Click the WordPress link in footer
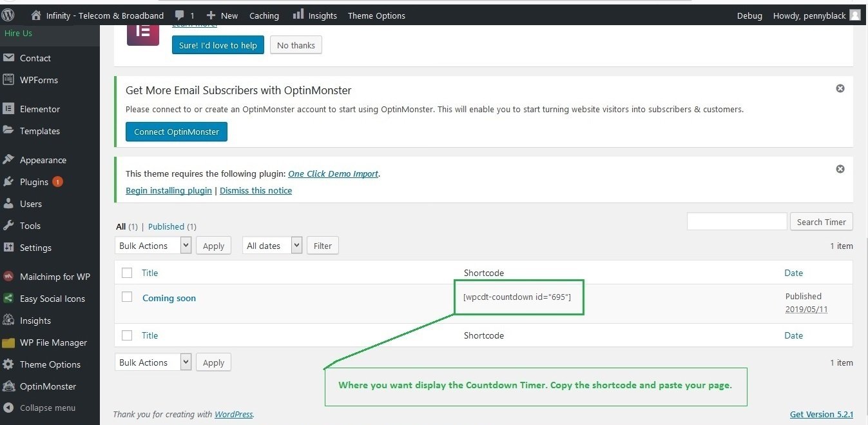868x425 pixels. (233, 414)
